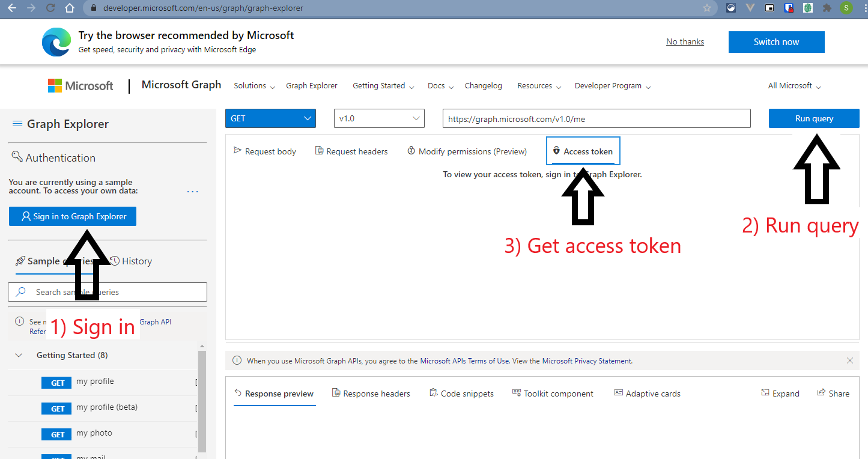
Task: Click the Microsoft Graph brand link
Action: (x=181, y=85)
